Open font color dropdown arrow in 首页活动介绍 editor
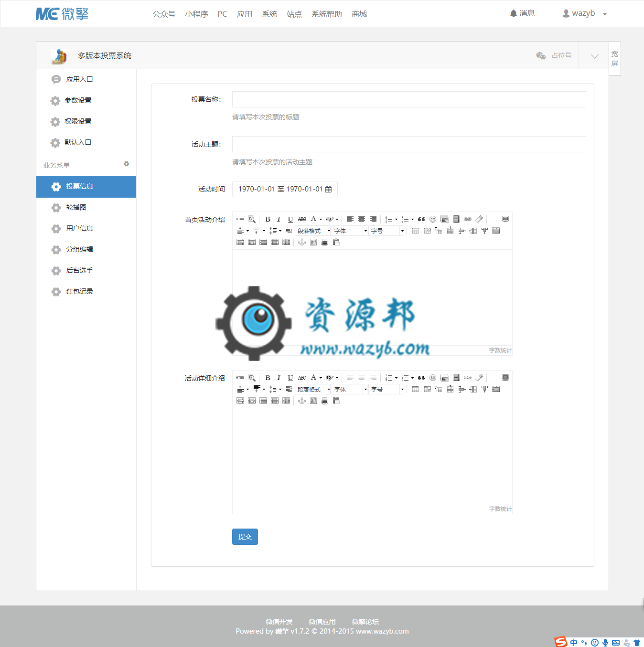 point(321,219)
